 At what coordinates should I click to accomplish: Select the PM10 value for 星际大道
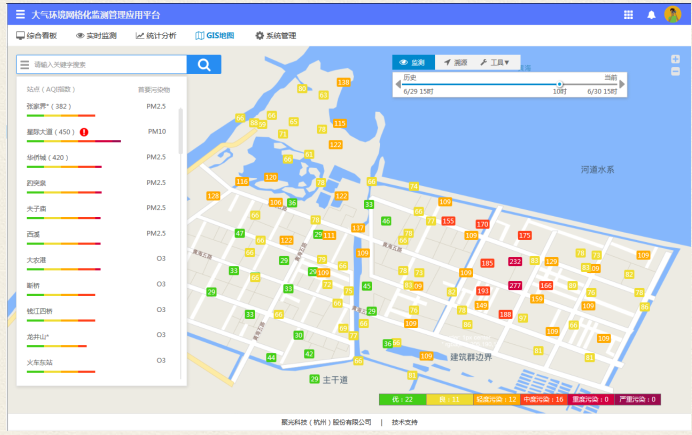[x=157, y=131]
